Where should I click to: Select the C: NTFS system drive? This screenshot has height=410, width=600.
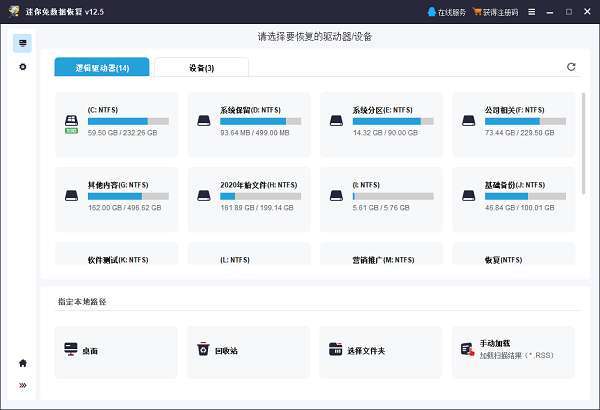117,124
